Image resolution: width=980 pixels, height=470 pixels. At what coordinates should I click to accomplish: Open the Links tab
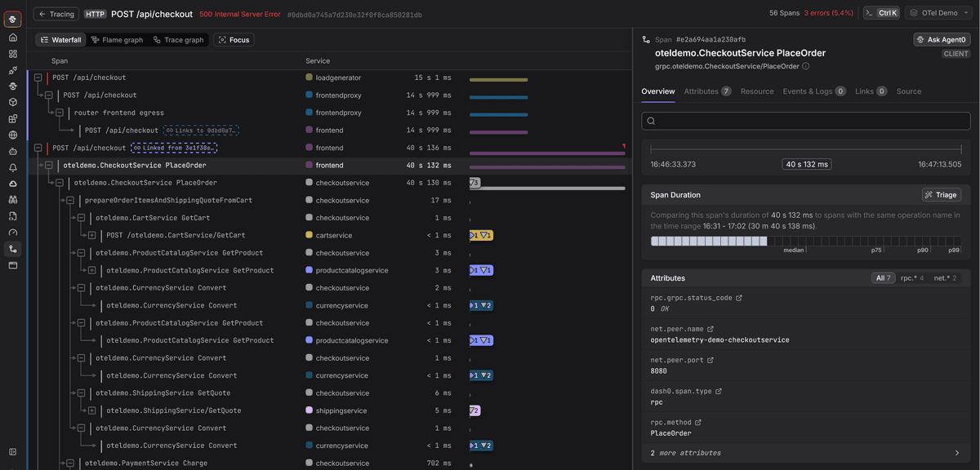click(871, 91)
